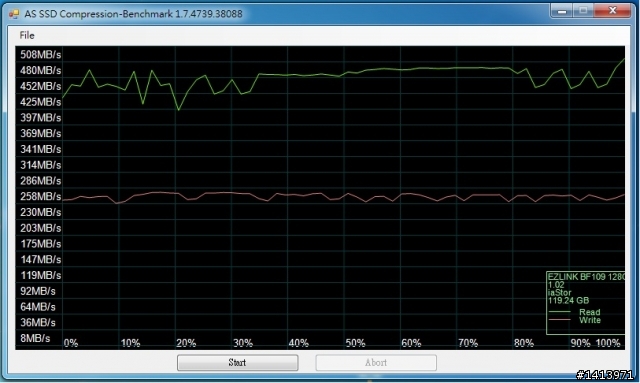This screenshot has width=640, height=383.
Task: Click the iaStor driver text in legend
Action: click(560, 293)
